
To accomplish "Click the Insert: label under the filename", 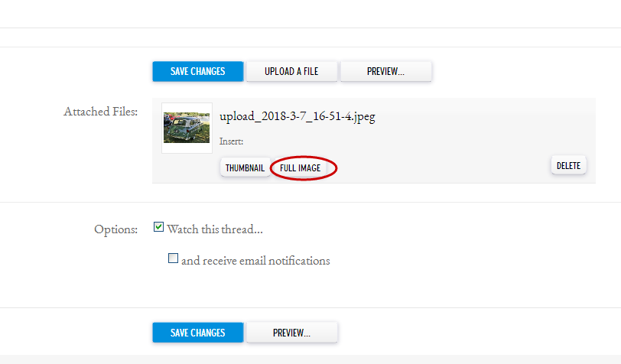I will tap(231, 141).
